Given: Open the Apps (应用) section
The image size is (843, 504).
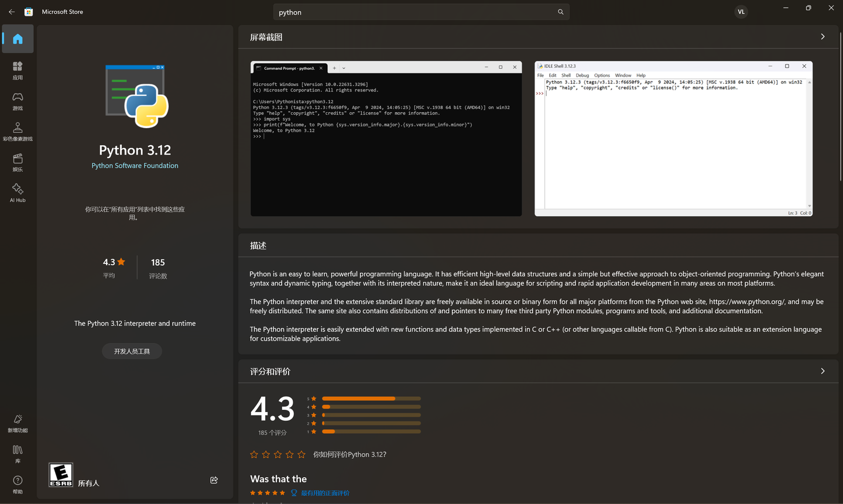Looking at the screenshot, I should tap(18, 70).
